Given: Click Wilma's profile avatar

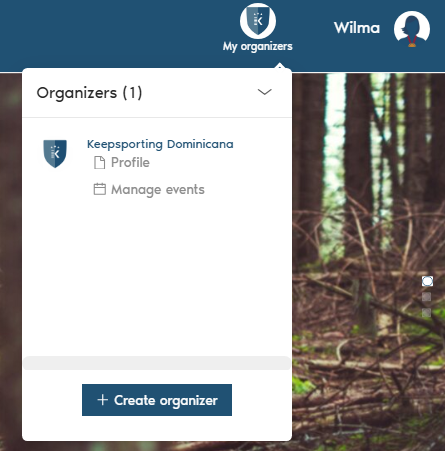Looking at the screenshot, I should tap(412, 29).
